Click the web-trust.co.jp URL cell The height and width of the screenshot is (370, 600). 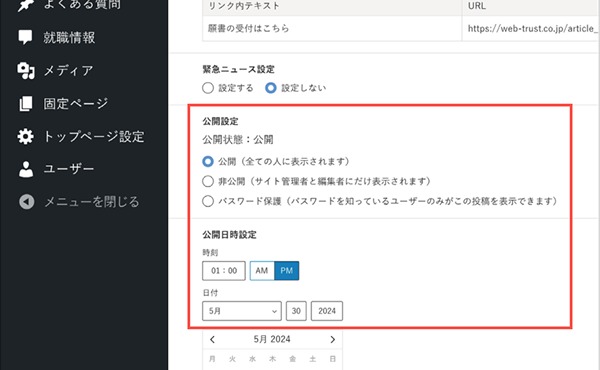(531, 28)
